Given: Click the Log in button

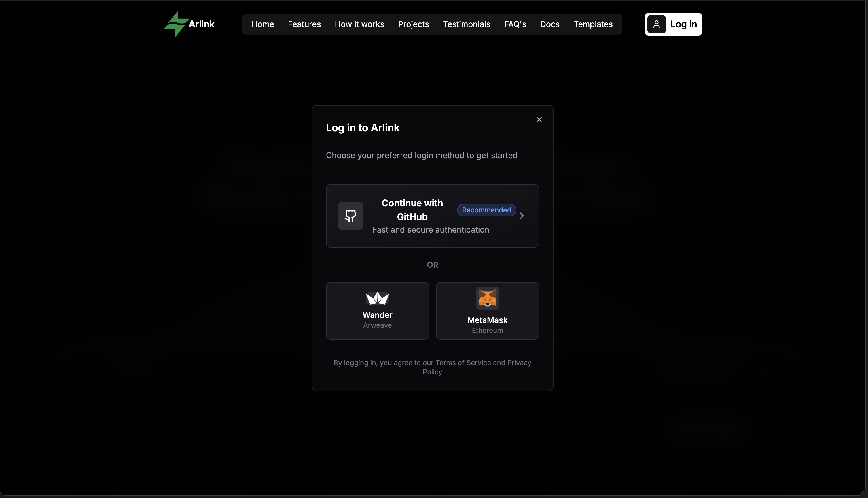Looking at the screenshot, I should tap(673, 24).
